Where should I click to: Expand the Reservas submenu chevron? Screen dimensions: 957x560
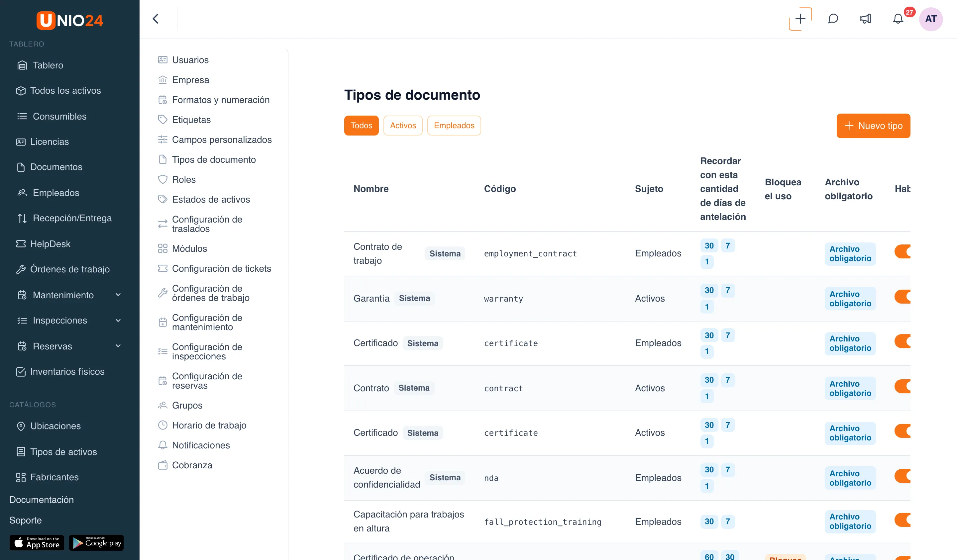point(118,346)
